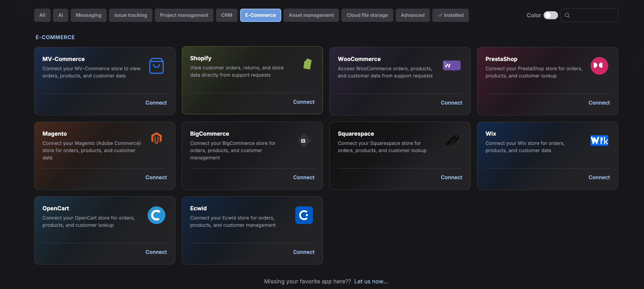Click the green Shopify bag icon
The height and width of the screenshot is (289, 644).
click(307, 64)
